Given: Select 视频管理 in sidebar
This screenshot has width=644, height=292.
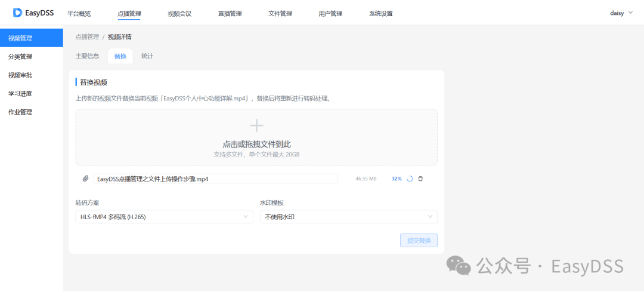Looking at the screenshot, I should tap(32, 38).
